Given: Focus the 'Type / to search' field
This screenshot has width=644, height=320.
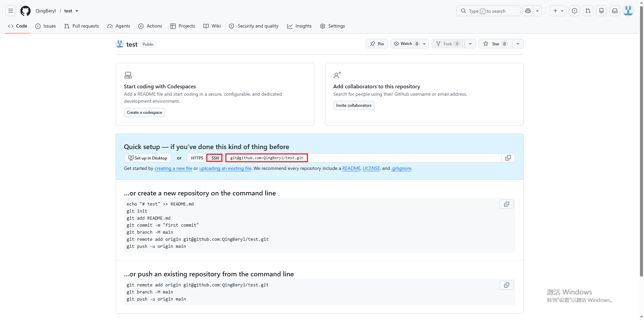Looking at the screenshot, I should [x=488, y=11].
